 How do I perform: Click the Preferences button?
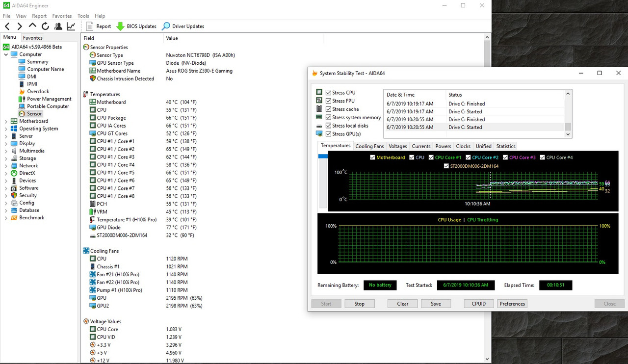[x=512, y=304]
